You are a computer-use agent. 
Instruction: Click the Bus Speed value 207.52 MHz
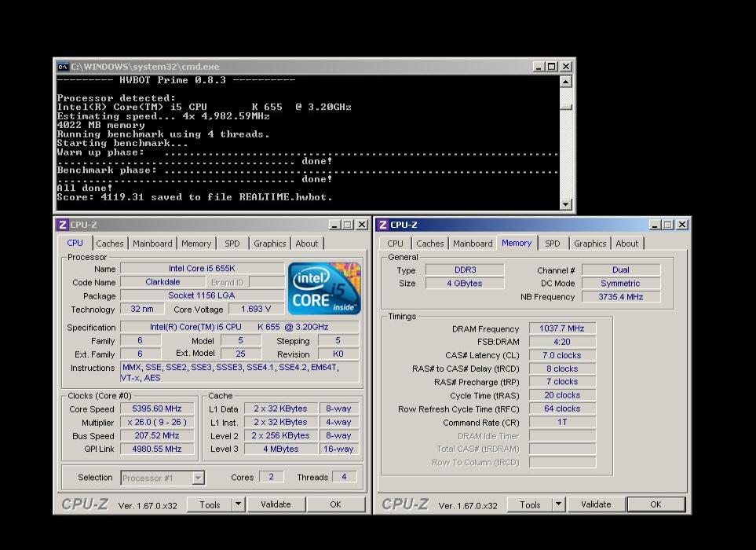157,435
